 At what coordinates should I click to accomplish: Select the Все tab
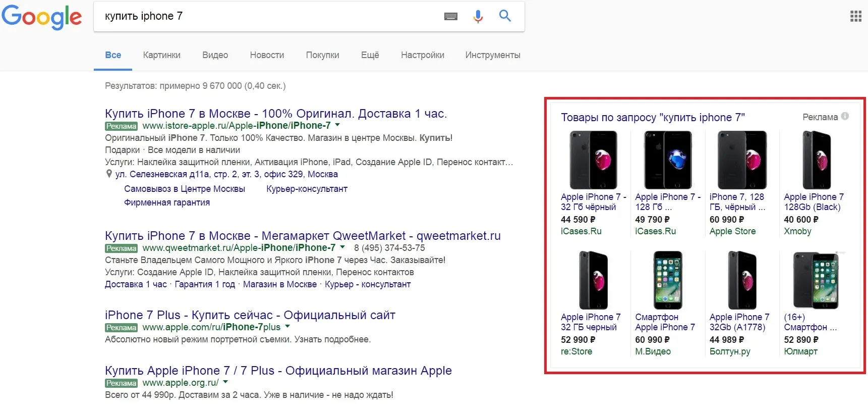[x=113, y=55]
